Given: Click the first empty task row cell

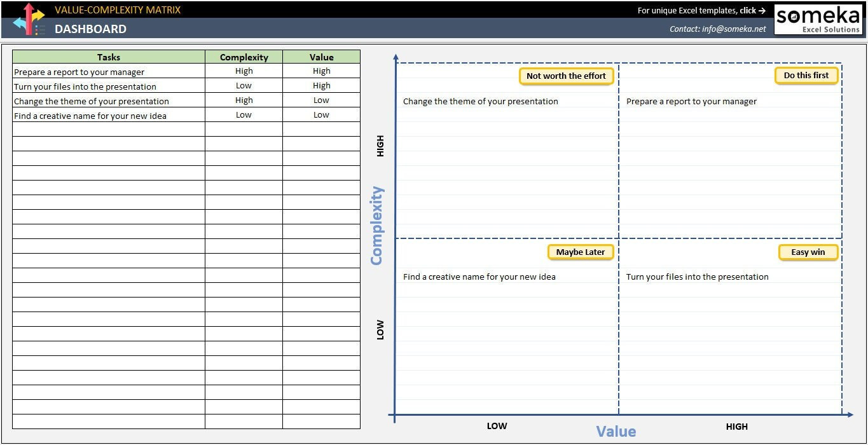Looking at the screenshot, I should [108, 130].
